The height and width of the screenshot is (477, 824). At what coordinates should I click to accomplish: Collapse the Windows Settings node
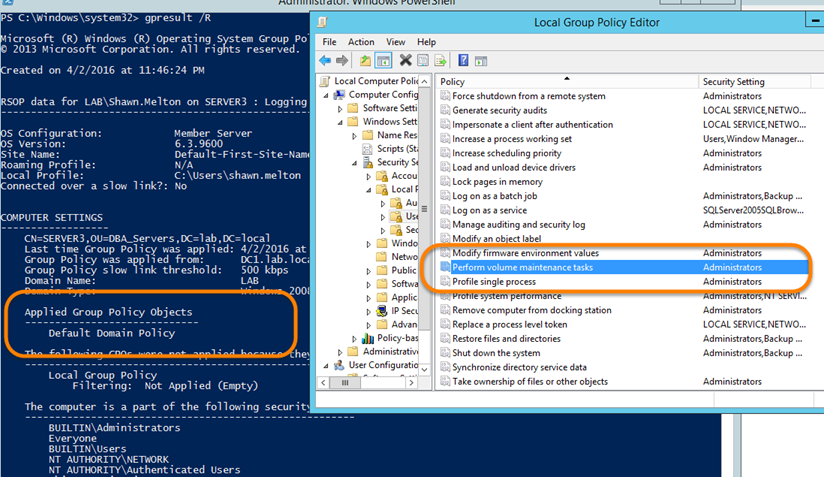[340, 122]
